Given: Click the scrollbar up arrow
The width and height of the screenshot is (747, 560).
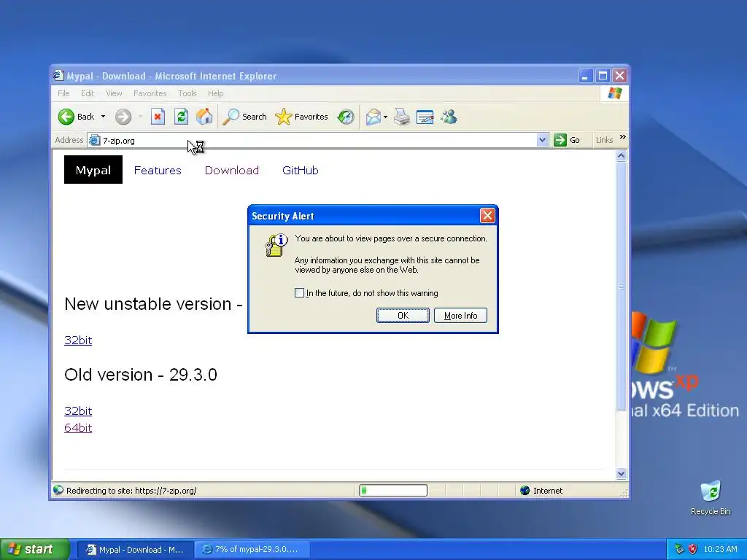Looking at the screenshot, I should click(621, 156).
